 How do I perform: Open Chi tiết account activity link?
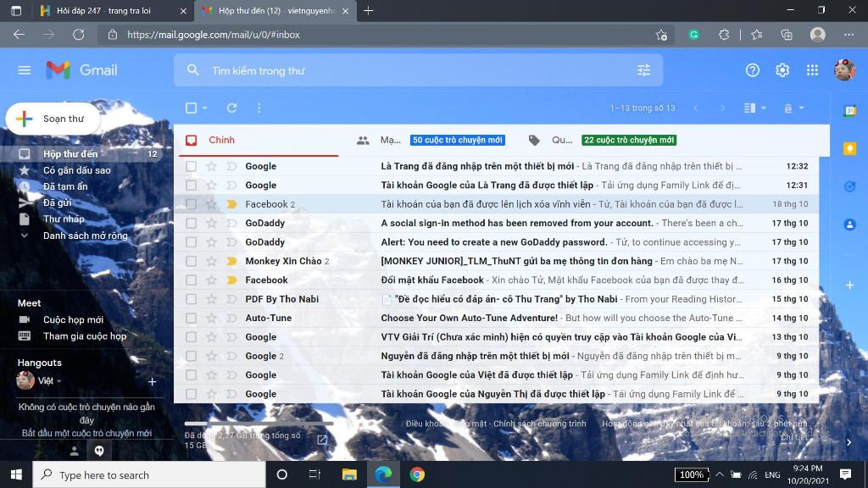click(x=793, y=437)
